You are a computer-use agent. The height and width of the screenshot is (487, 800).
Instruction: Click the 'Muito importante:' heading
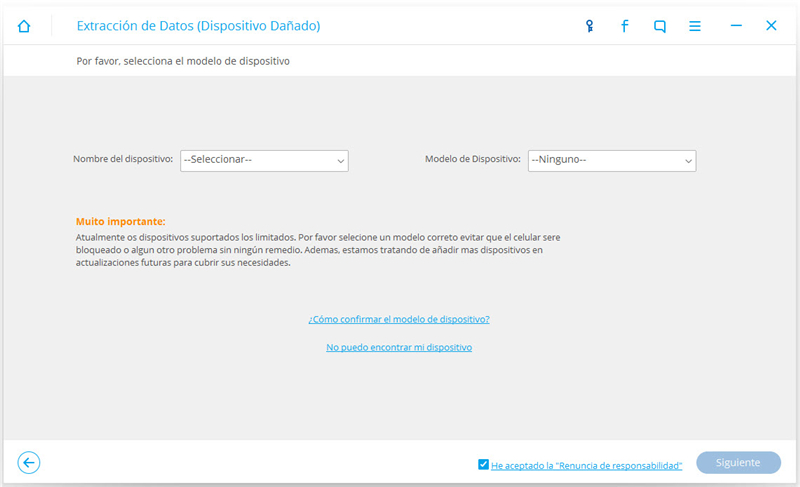coord(121,221)
